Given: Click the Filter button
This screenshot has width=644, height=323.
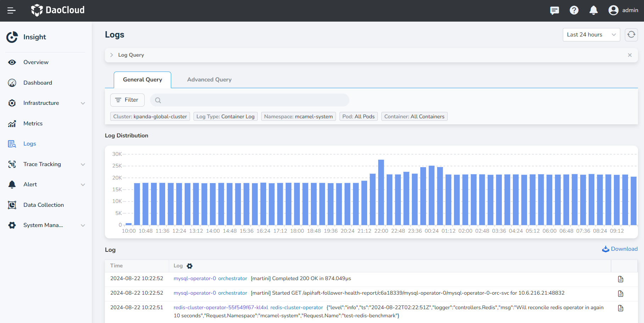Looking at the screenshot, I should pyautogui.click(x=127, y=100).
